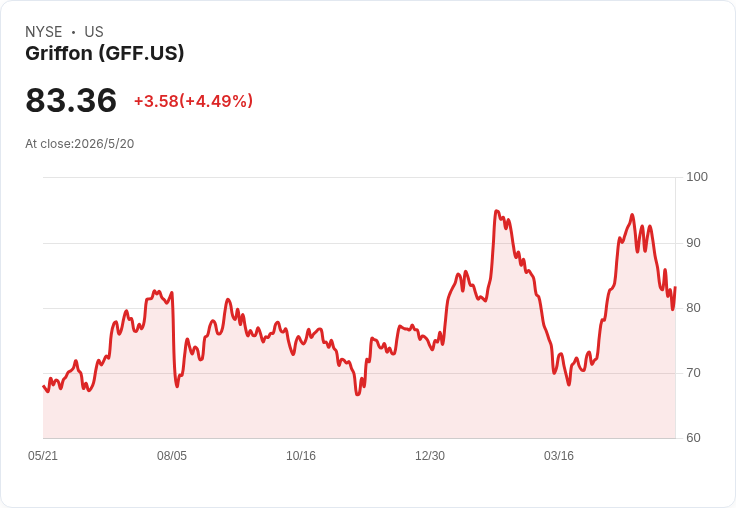Click the 08/05 date axis label
Screen dimensions: 736x508
pos(172,455)
